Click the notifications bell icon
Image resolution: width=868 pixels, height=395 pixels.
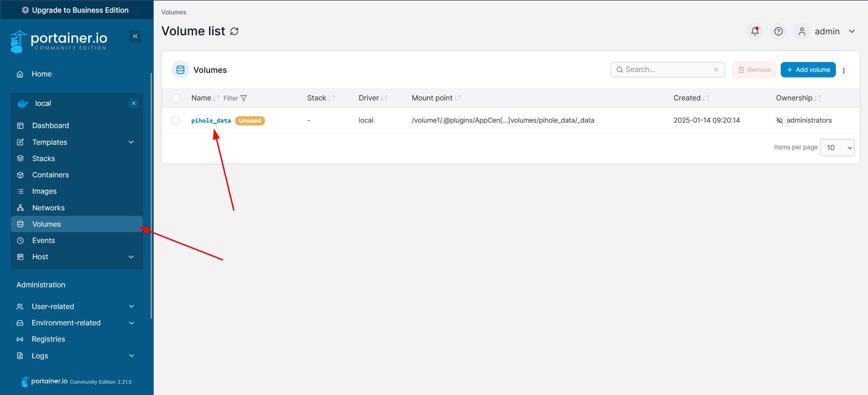(x=755, y=31)
